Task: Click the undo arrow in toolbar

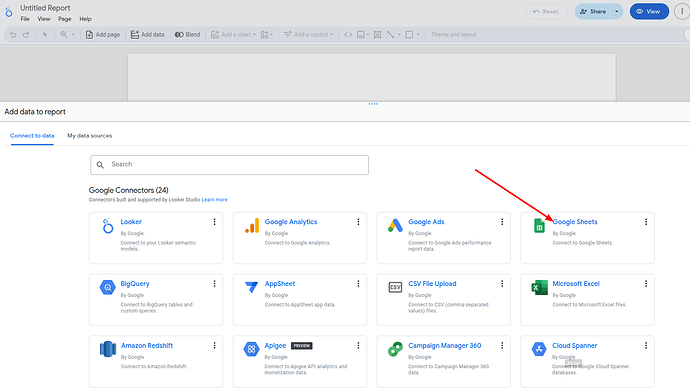Action: 13,34
